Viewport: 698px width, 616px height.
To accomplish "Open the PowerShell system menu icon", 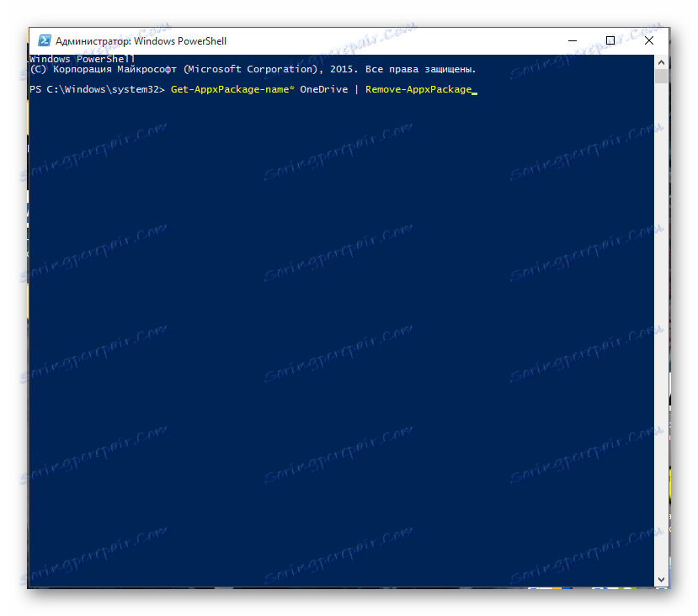I will 44,40.
